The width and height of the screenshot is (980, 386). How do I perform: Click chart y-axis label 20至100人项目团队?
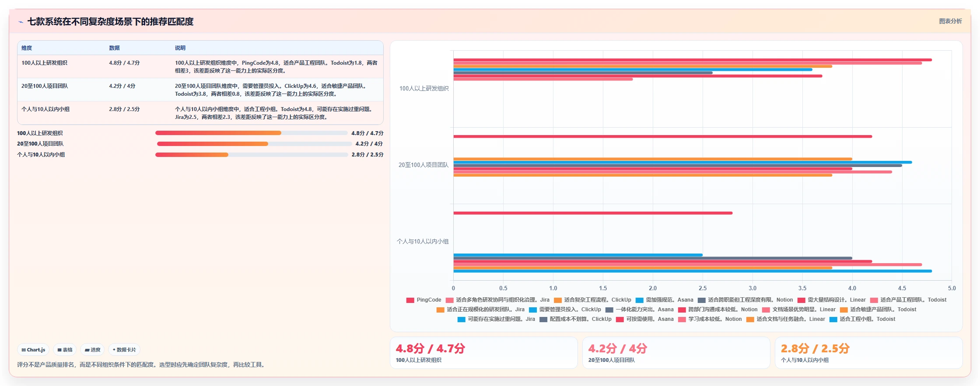(x=423, y=165)
